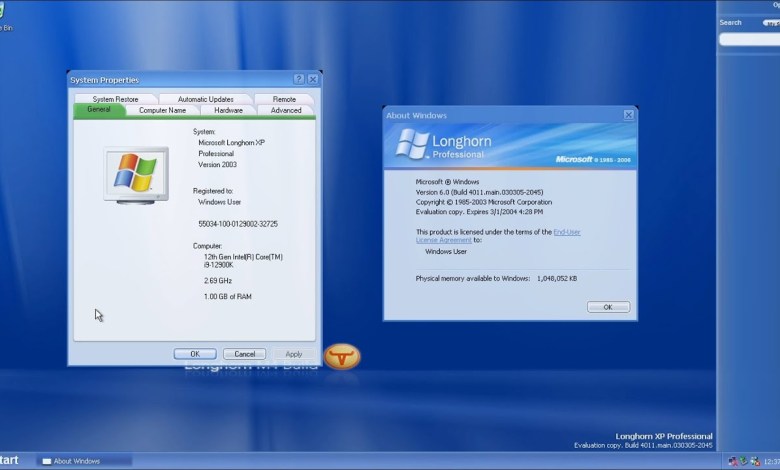Click the '1,048,052 KB' memory value
Screen dimensions: 780x470
(557, 279)
